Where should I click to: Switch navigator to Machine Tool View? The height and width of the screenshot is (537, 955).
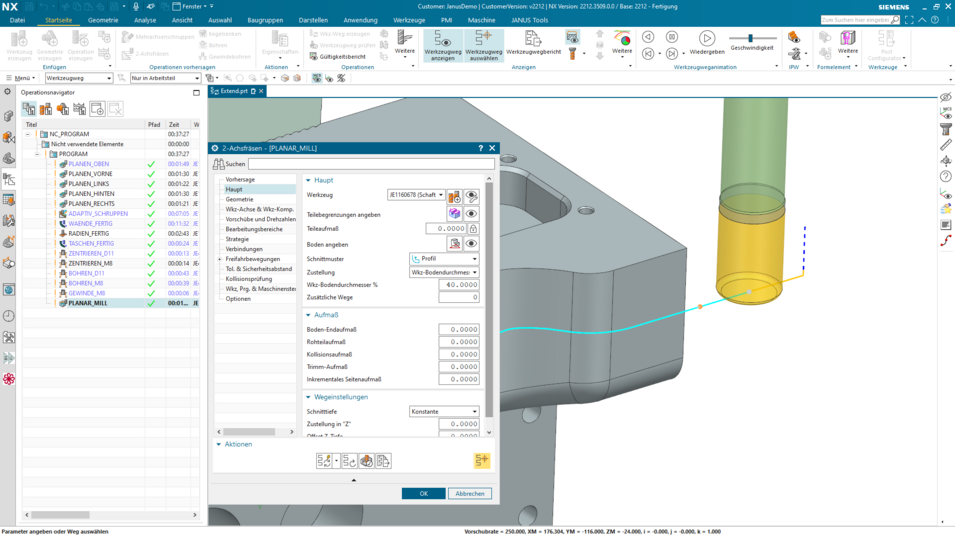click(x=46, y=109)
